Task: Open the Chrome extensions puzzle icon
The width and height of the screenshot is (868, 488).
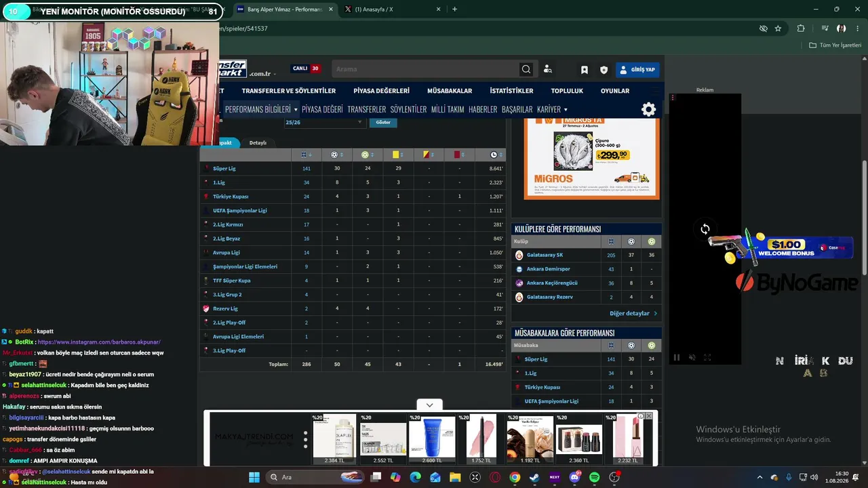Action: [x=801, y=28]
